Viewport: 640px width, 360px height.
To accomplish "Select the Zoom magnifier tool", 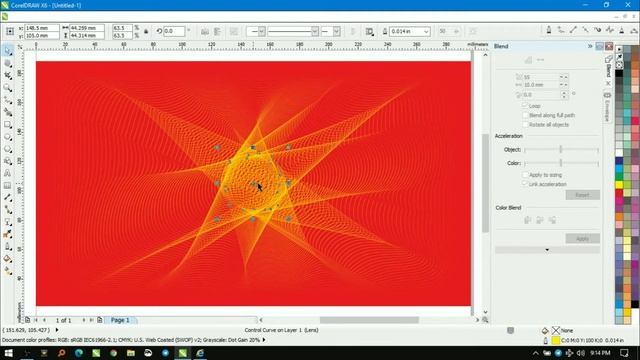I will point(8,88).
